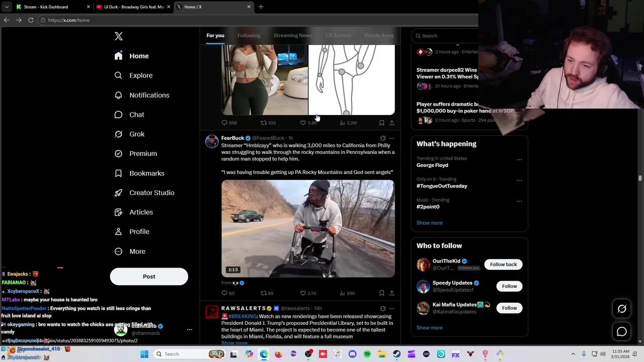
Task: Expand the More menu in the sidebar
Action: coord(130,251)
